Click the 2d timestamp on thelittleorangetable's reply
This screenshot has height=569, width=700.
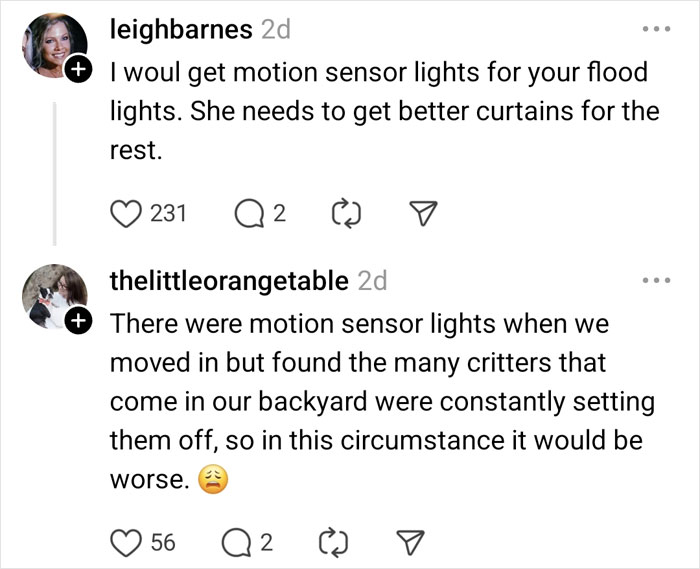(x=372, y=282)
